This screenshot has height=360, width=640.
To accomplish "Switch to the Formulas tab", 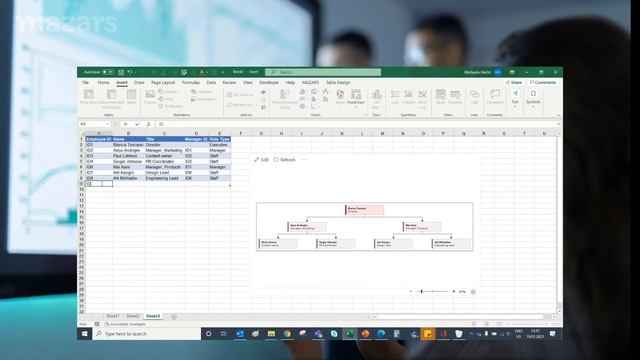I will [191, 82].
